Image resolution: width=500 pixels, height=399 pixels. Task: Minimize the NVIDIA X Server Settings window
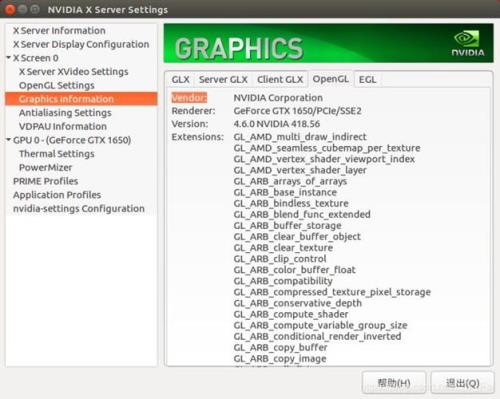(x=22, y=9)
